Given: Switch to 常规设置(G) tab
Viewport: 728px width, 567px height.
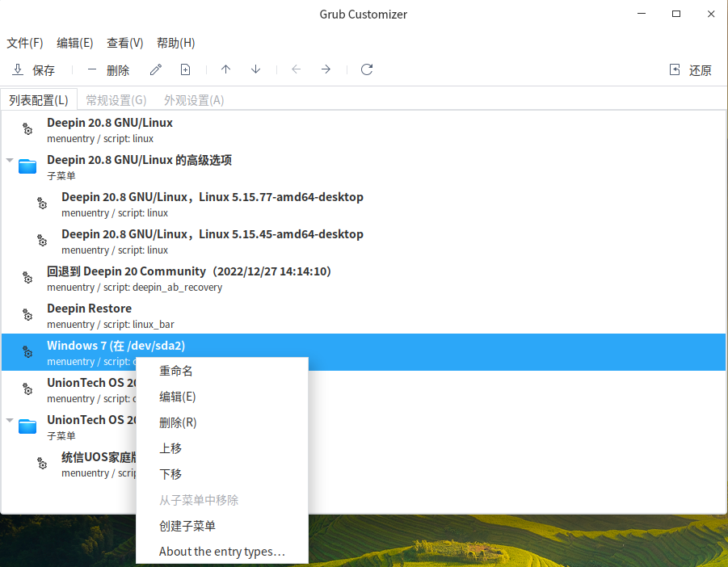Looking at the screenshot, I should [x=116, y=100].
